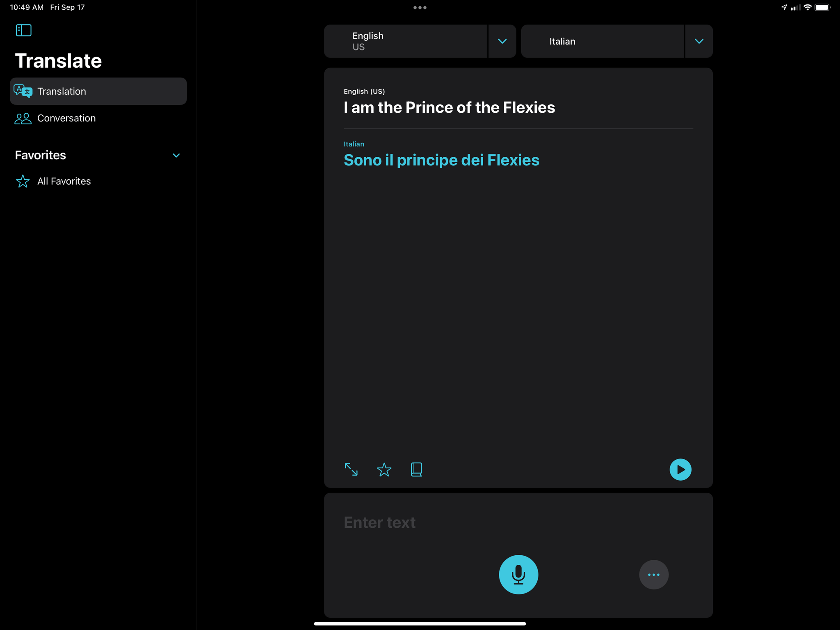Screen dimensions: 840x630
Task: Click the Italian translated text result
Action: tap(441, 160)
